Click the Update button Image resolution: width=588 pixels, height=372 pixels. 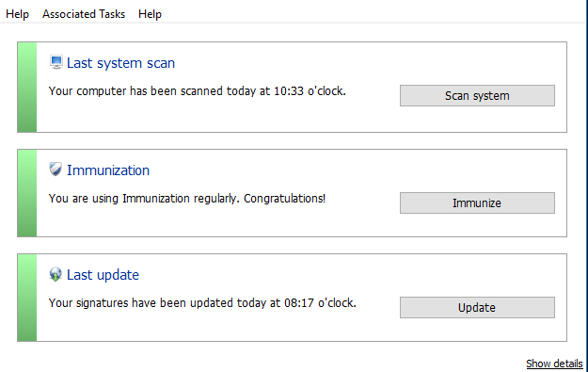coord(477,307)
